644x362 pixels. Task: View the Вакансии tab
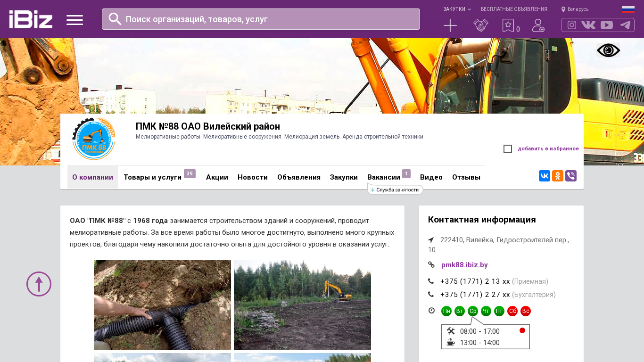(x=384, y=177)
